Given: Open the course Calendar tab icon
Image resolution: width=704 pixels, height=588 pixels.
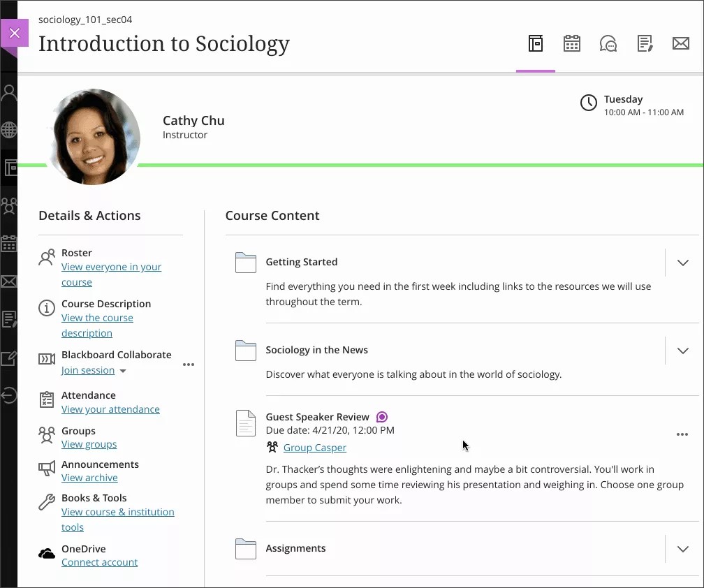Looking at the screenshot, I should tap(572, 43).
